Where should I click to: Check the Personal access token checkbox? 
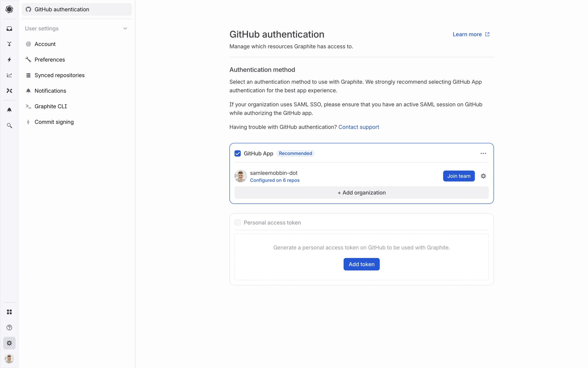237,223
